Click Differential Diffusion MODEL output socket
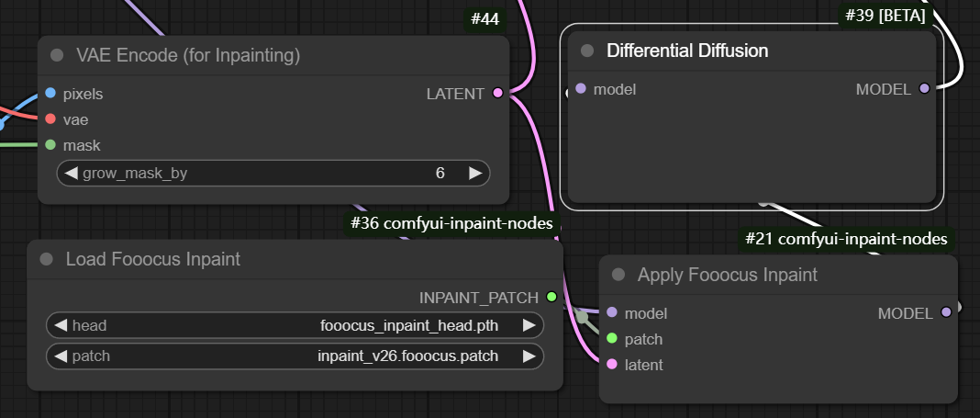Screen dimensions: 980x418 click(924, 89)
